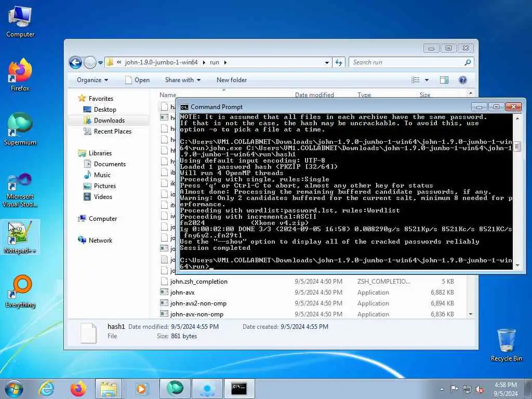This screenshot has height=399, width=532.
Task: Open Windows Media Player from taskbar
Action: [x=141, y=389]
